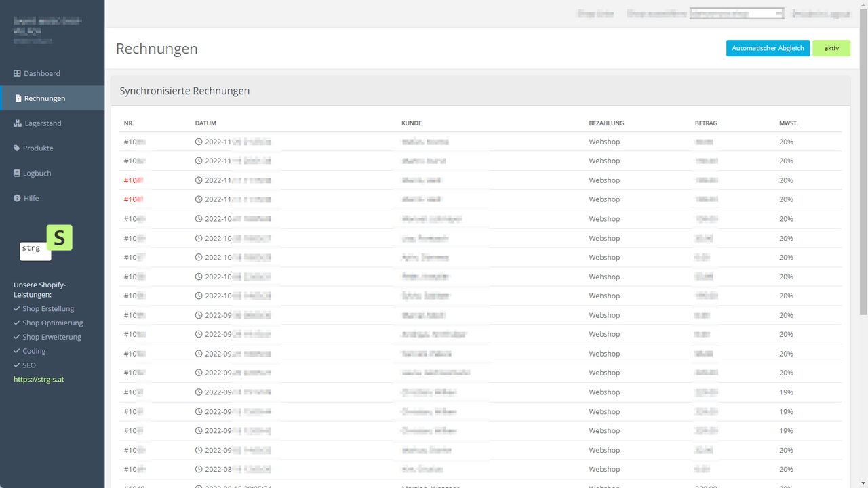This screenshot has width=868, height=488.
Task: Open the shop selection dropdown in top bar
Action: coord(736,13)
